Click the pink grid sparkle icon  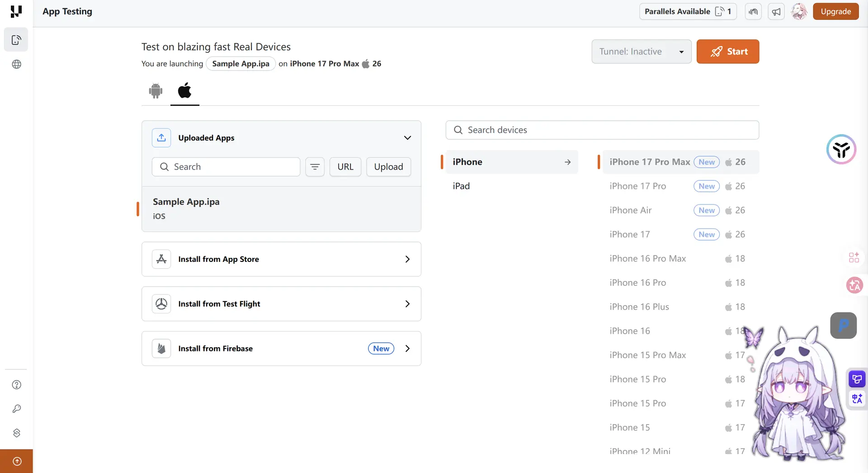coord(854,257)
